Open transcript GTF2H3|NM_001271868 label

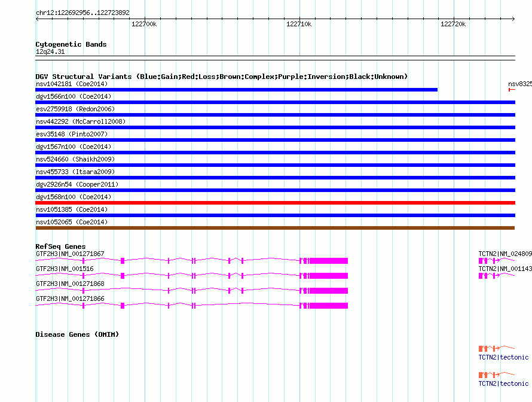[x=70, y=284]
